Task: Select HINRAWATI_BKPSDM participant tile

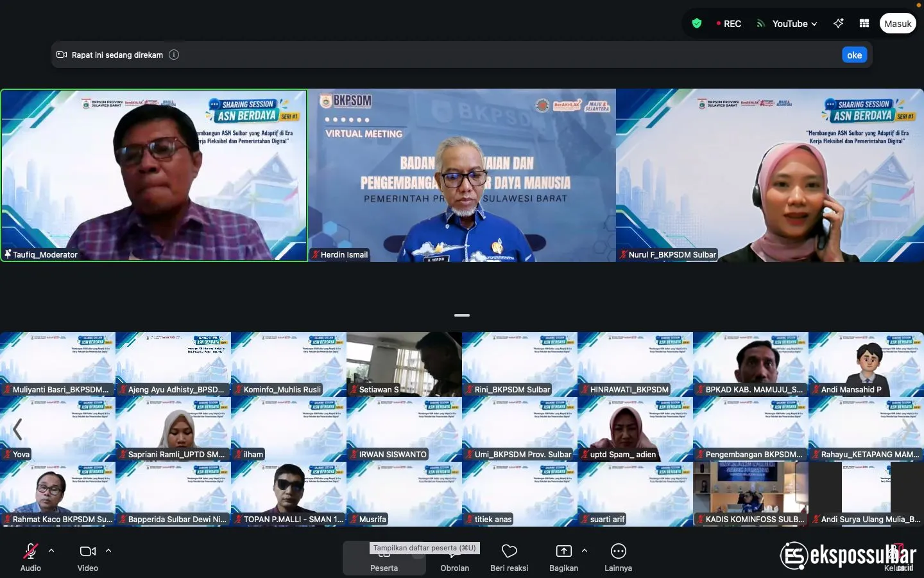Action: click(x=635, y=364)
